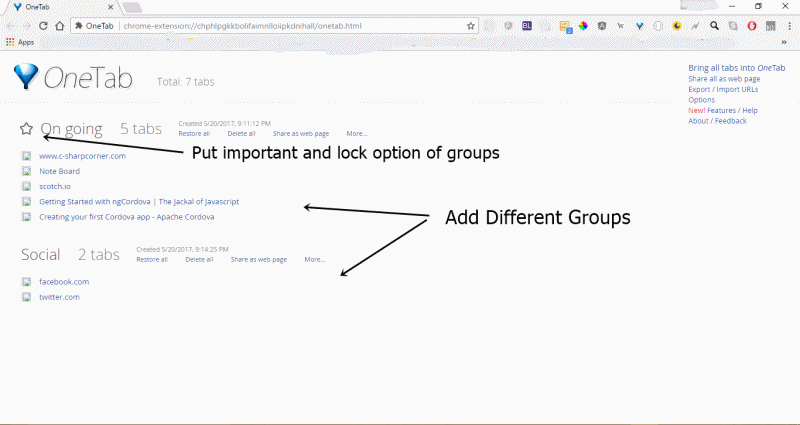Open the OneTab Options link
800x425 pixels.
click(702, 100)
